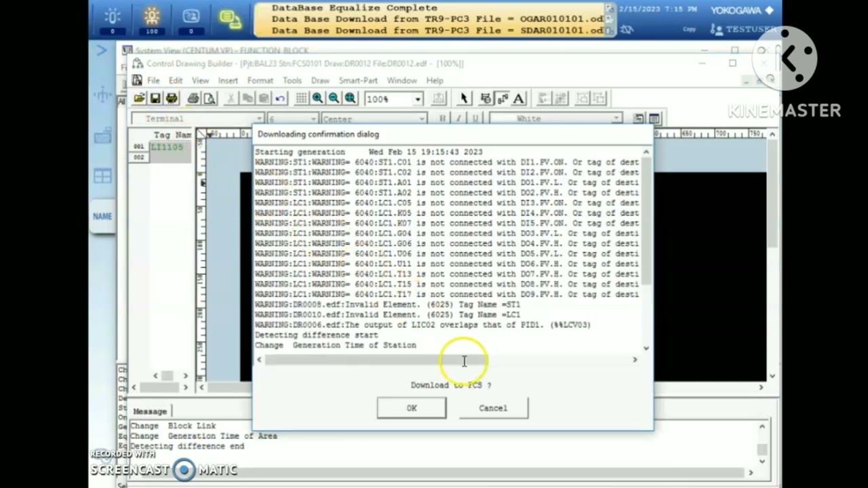The height and width of the screenshot is (488, 868).
Task: Select the wiring tool icon
Action: 502,99
